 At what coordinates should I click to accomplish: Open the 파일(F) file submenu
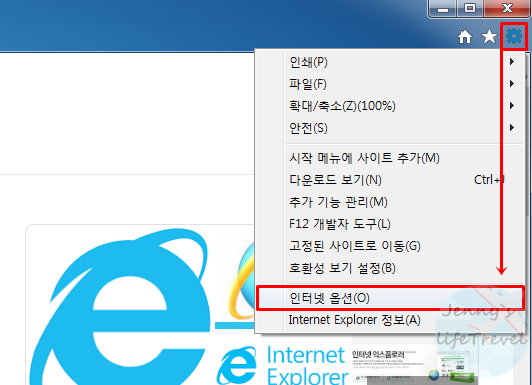tap(390, 84)
